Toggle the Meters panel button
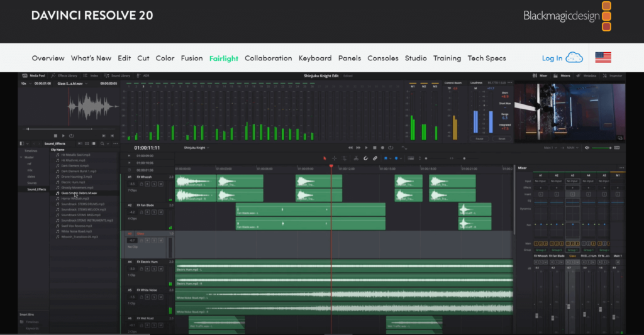 tap(562, 75)
